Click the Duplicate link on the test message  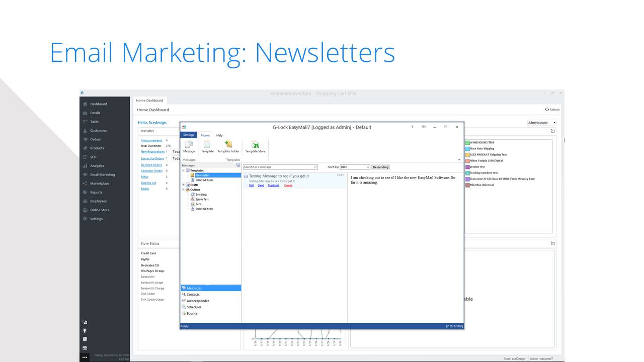pyautogui.click(x=273, y=186)
